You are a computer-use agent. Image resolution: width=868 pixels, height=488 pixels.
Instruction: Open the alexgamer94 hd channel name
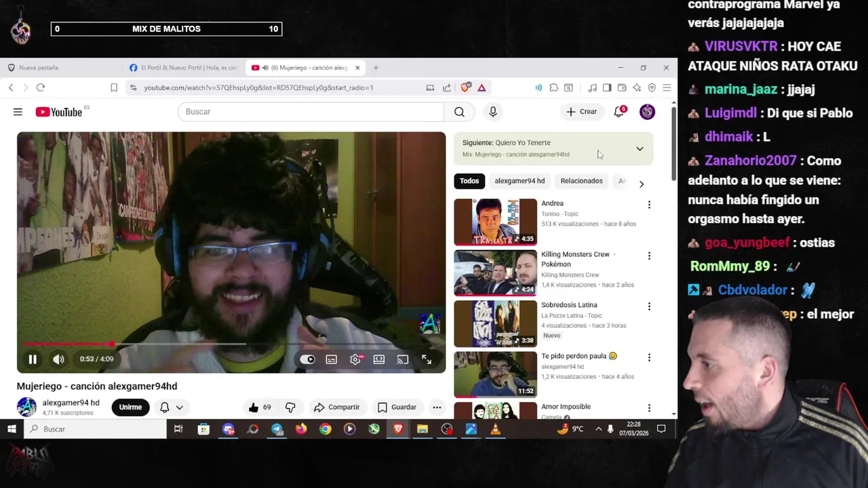pyautogui.click(x=71, y=403)
